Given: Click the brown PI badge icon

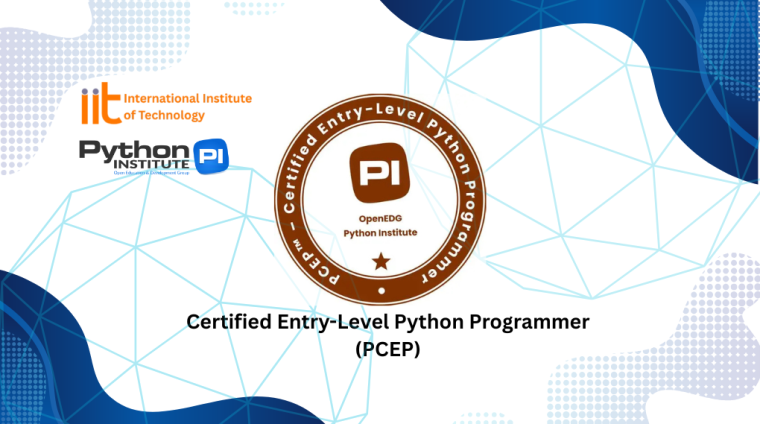Looking at the screenshot, I should [x=380, y=173].
